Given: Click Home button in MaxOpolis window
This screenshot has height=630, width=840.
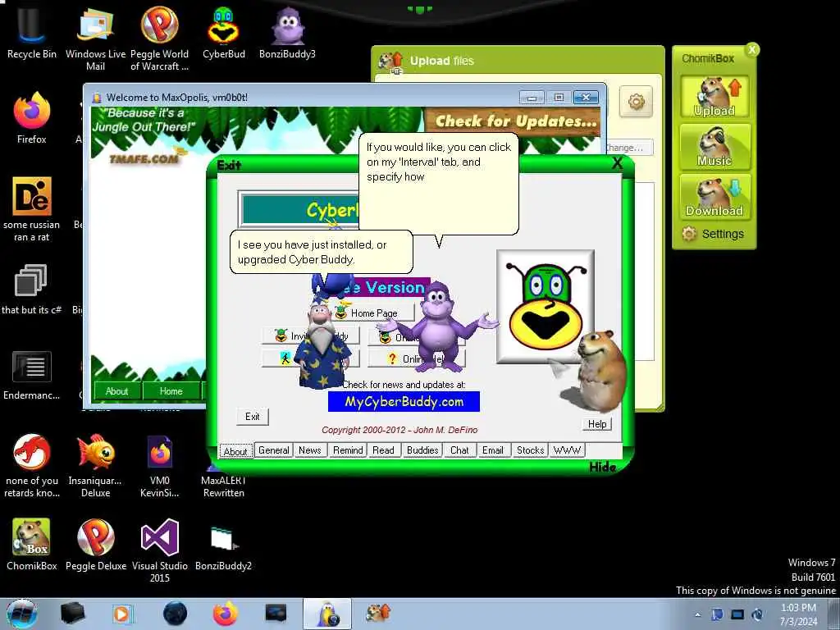Looking at the screenshot, I should pyautogui.click(x=171, y=391).
